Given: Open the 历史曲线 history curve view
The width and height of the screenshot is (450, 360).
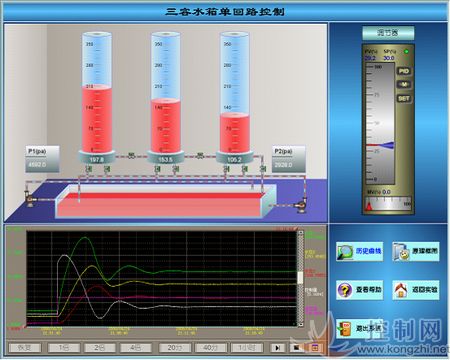Looking at the screenshot, I should pyautogui.click(x=359, y=251).
